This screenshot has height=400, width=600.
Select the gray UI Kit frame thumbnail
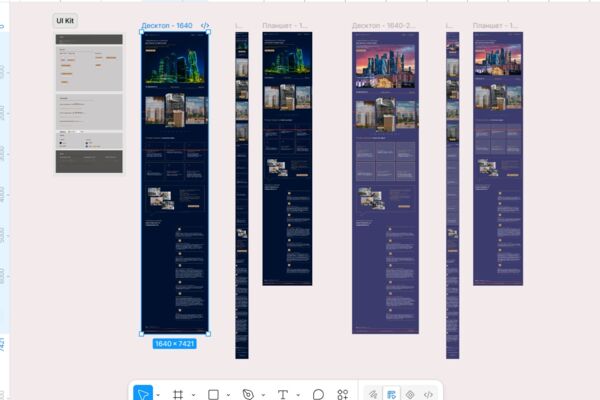(89, 103)
